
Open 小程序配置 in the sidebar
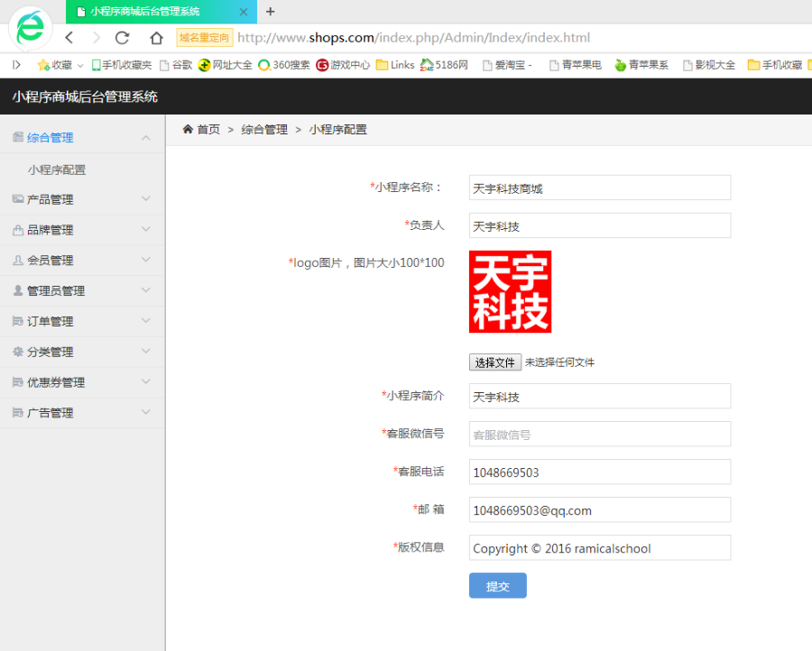(57, 170)
